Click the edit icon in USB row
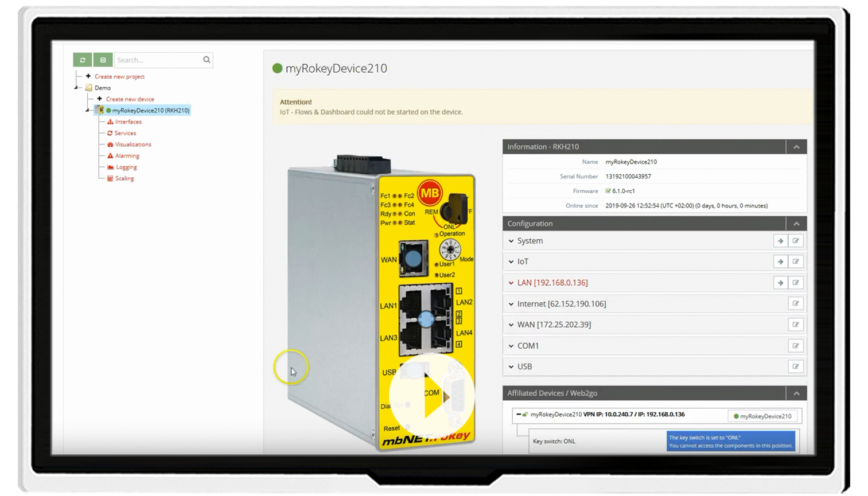The height and width of the screenshot is (496, 868). tap(796, 366)
